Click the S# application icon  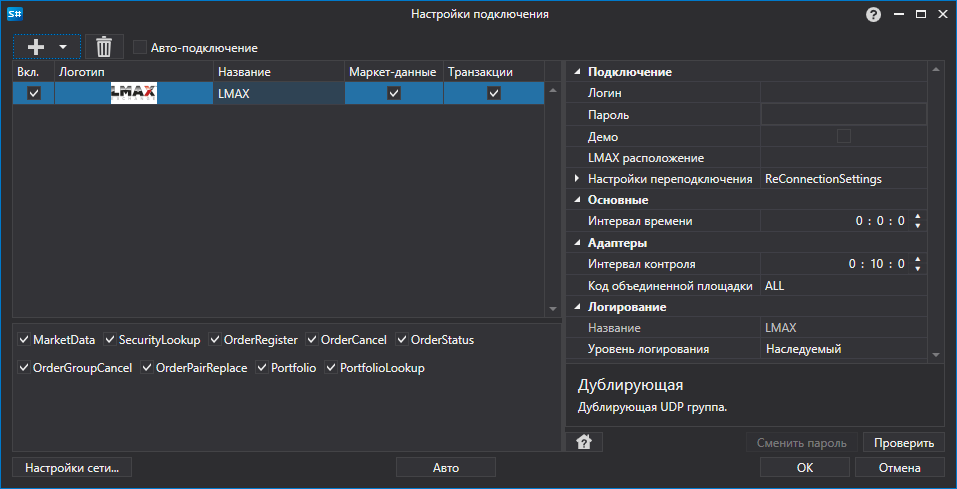point(15,13)
